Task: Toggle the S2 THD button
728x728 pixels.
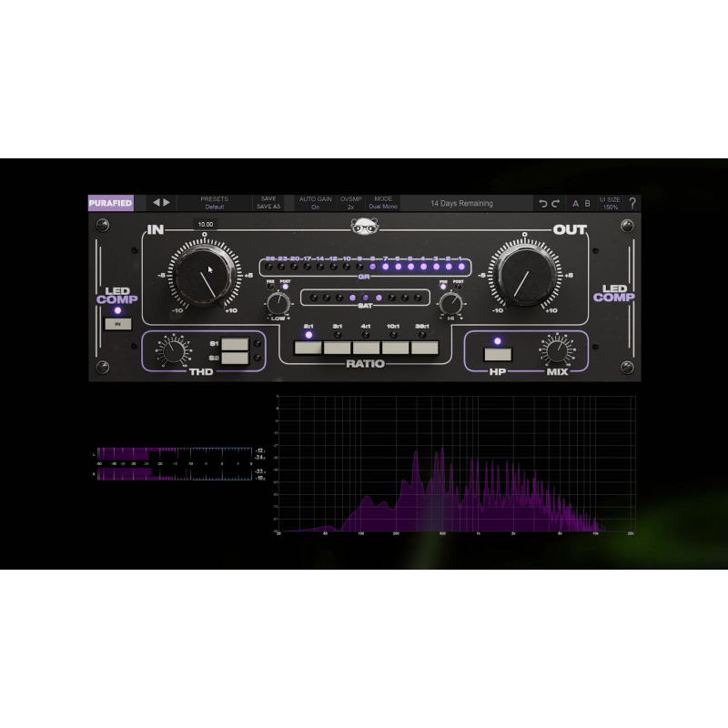Action: coord(235,358)
